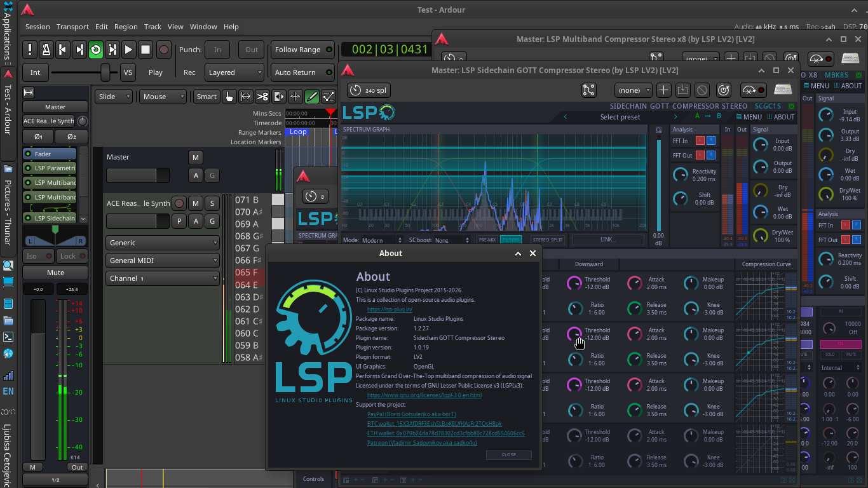This screenshot has width=868, height=488.
Task: Click the plugin keyboard icon
Action: [x=783, y=90]
